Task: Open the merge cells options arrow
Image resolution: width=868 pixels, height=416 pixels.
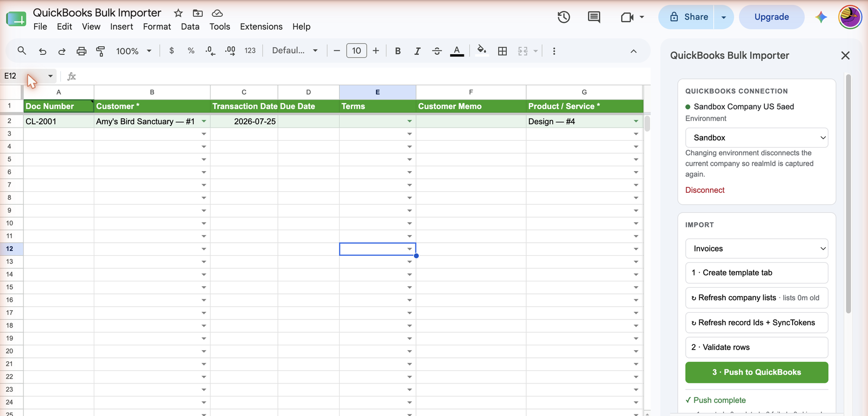Action: 535,51
